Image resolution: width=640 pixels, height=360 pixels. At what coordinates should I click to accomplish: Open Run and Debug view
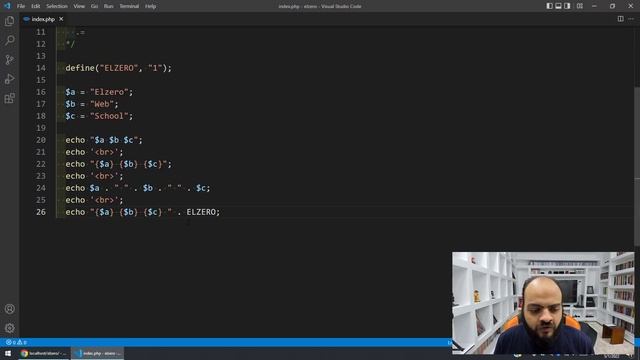(9, 79)
